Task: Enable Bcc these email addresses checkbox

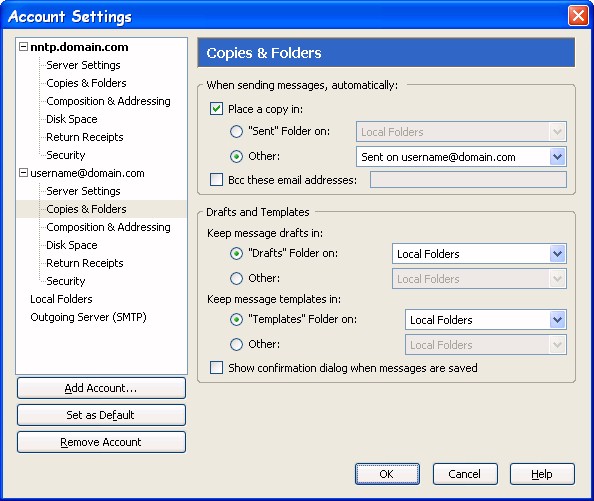Action: (x=216, y=179)
